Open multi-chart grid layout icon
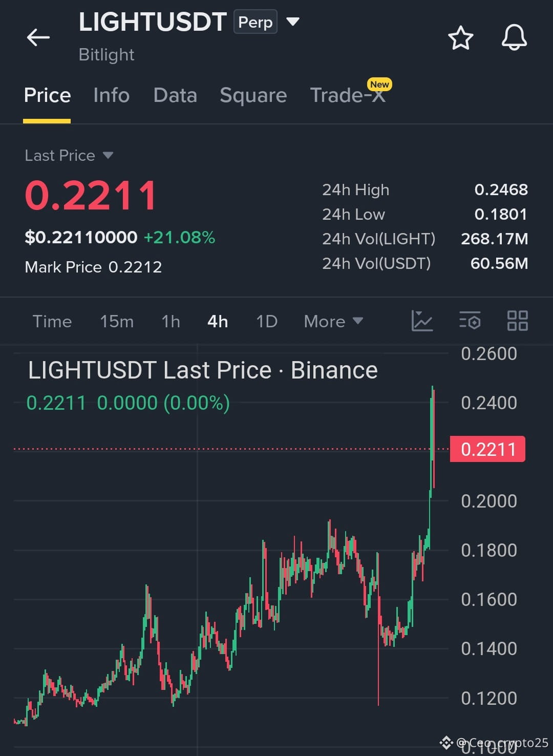The height and width of the screenshot is (756, 553). [517, 321]
